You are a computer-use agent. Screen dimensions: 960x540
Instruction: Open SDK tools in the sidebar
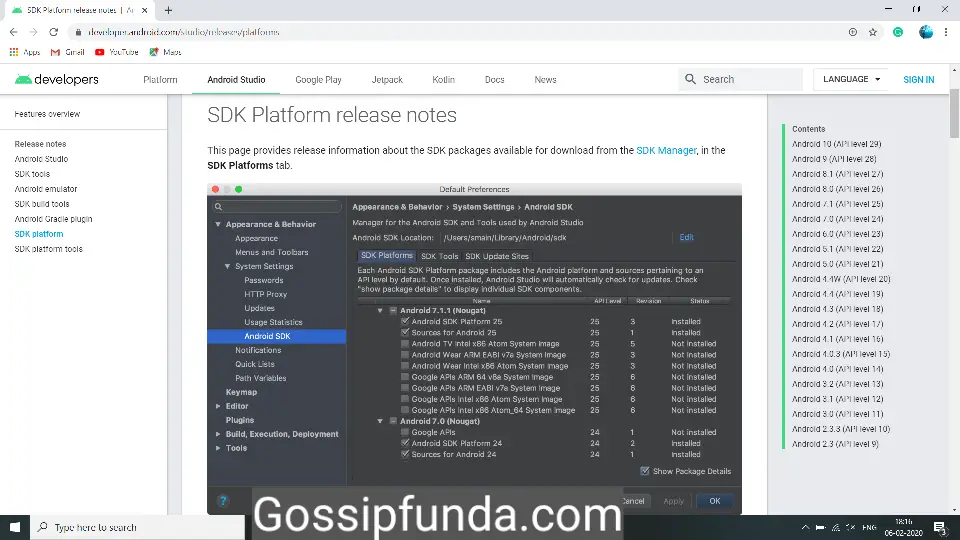[32, 174]
